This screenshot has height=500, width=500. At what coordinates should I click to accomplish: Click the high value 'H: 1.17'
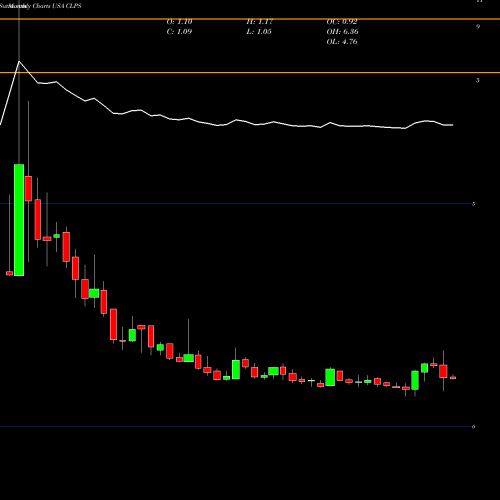pos(260,22)
